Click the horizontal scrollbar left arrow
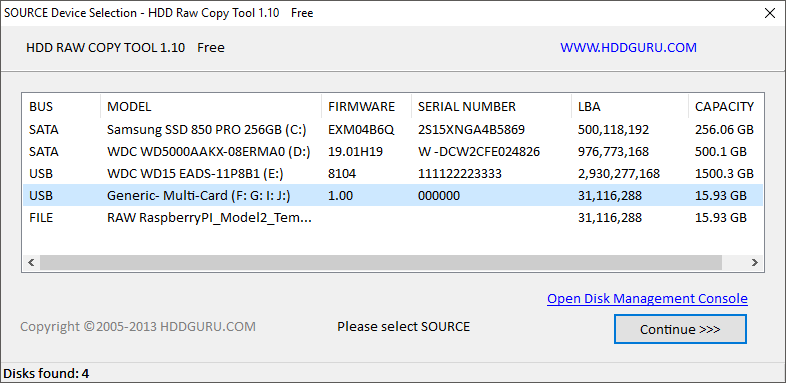786x383 pixels. pyautogui.click(x=31, y=262)
